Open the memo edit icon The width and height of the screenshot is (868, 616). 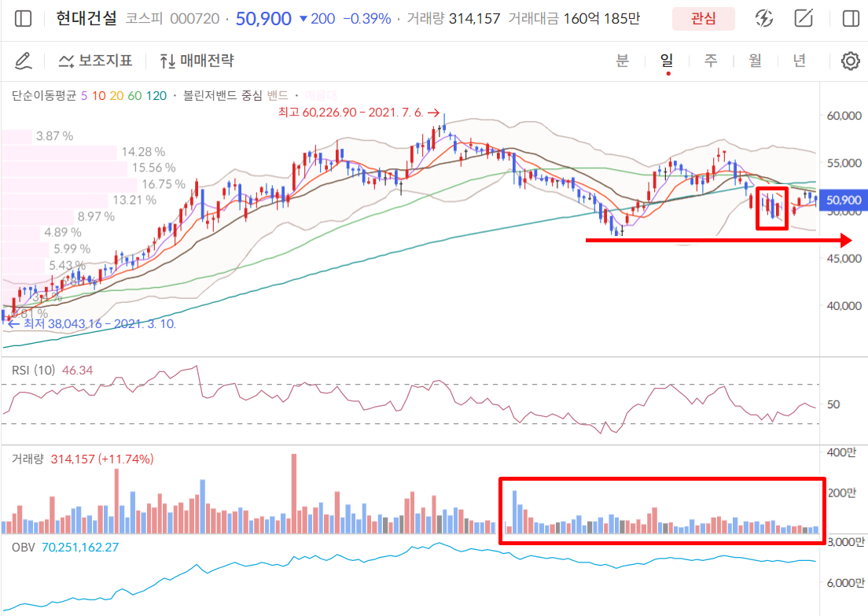(804, 19)
